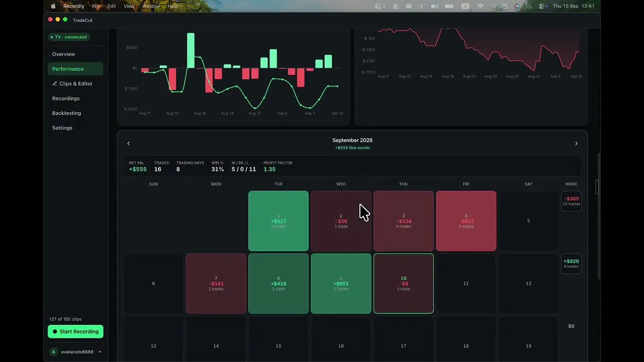Viewport: 644px width, 362px height.
Task: Open the Edit menu
Action: (x=112, y=6)
